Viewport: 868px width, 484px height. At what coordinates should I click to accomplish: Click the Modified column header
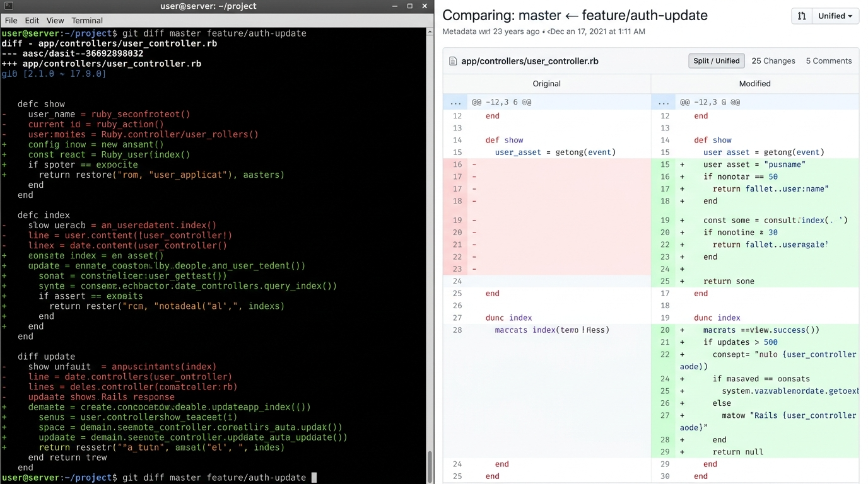tap(754, 83)
